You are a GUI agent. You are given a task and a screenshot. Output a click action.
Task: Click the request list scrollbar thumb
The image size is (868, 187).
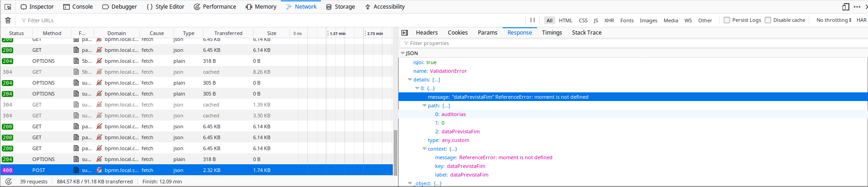point(396,152)
